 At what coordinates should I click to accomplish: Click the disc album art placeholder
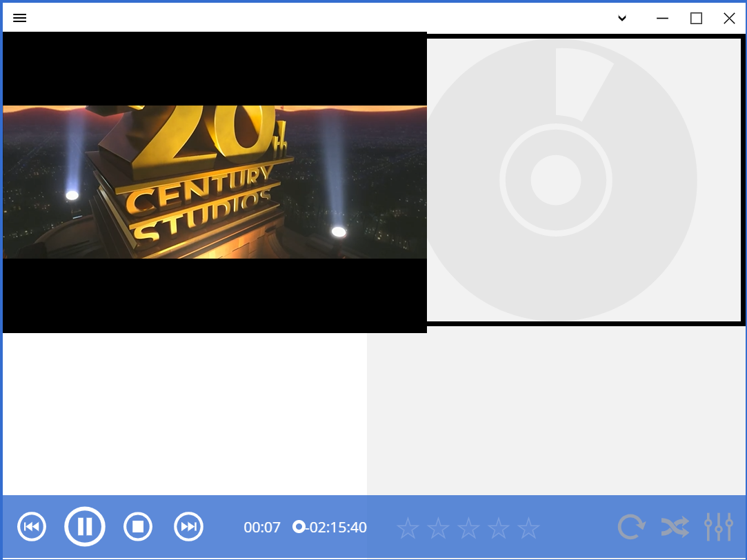coord(583,179)
